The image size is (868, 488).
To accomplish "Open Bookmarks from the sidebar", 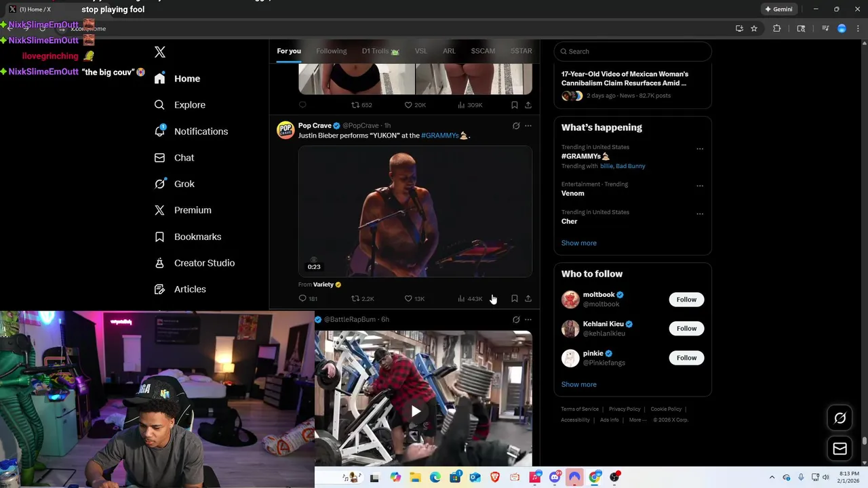I will pos(188,237).
